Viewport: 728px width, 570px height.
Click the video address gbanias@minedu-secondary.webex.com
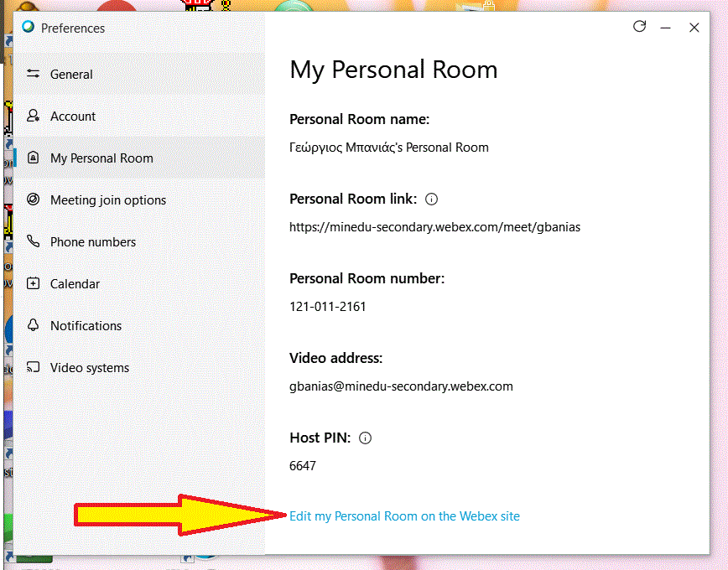click(x=401, y=386)
